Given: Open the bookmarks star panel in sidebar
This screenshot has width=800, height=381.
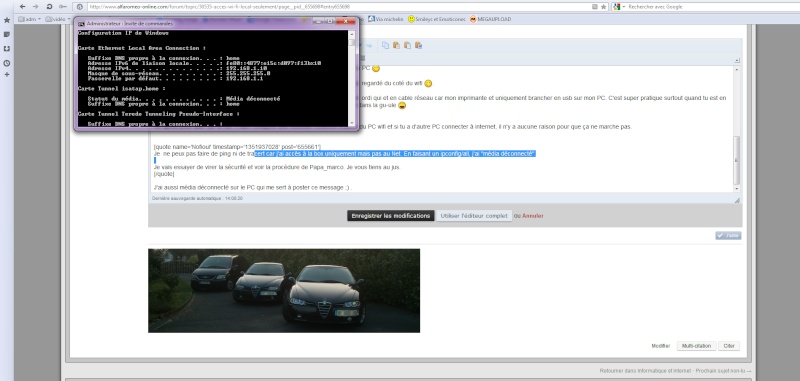Looking at the screenshot, I should click(x=7, y=20).
